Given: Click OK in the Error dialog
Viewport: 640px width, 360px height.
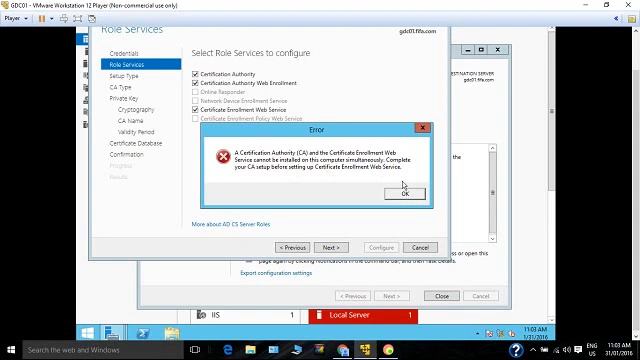Looking at the screenshot, I should coord(404,194).
